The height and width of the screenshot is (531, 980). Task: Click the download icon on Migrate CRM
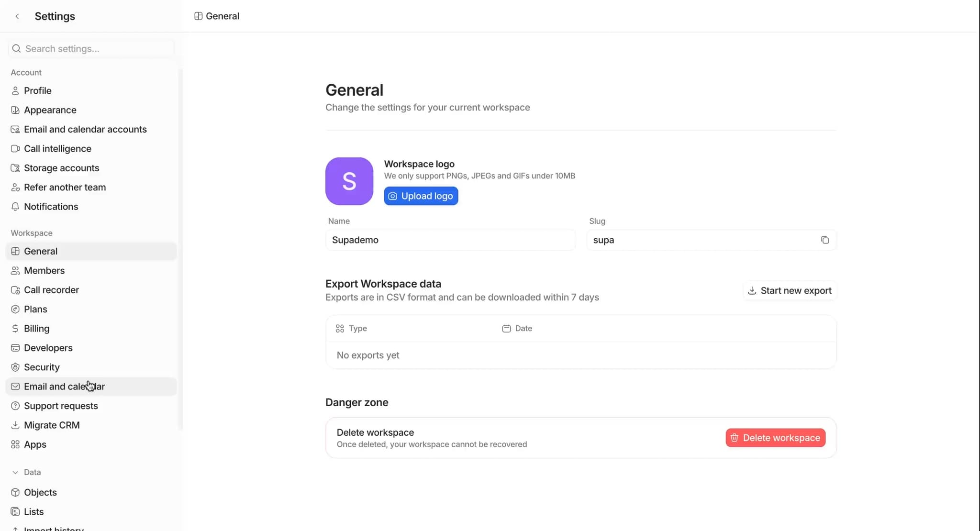click(x=15, y=425)
